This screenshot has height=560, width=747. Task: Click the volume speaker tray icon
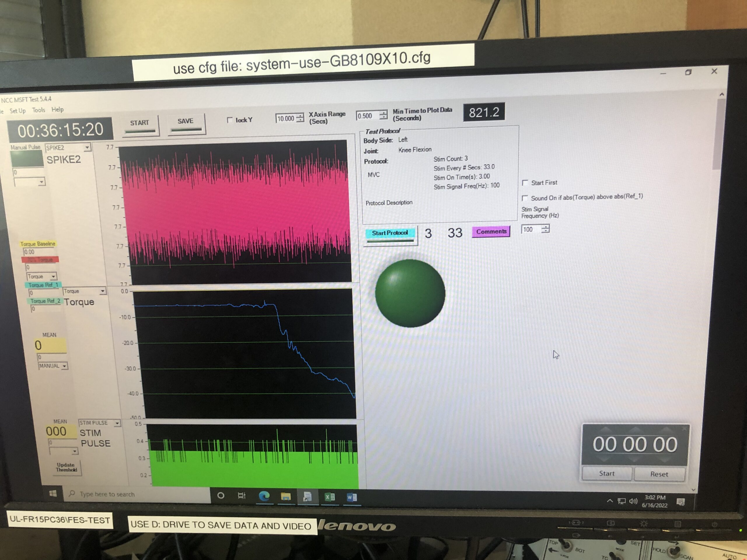(633, 501)
